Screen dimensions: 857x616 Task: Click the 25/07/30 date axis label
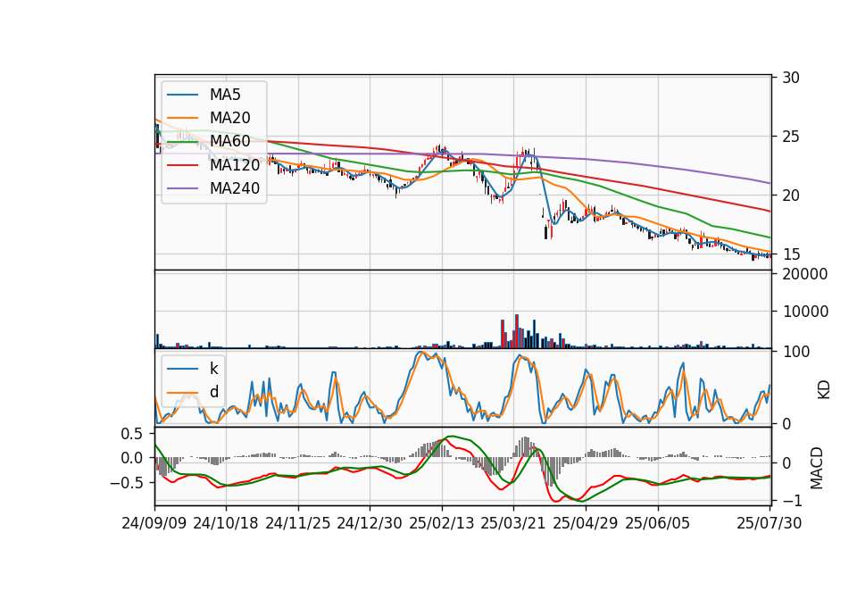(769, 523)
